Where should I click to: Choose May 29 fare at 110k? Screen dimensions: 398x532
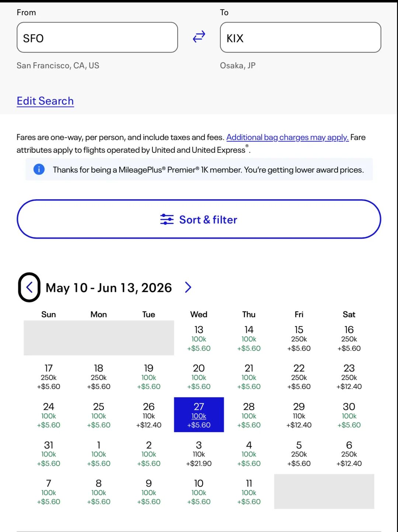pyautogui.click(x=299, y=415)
